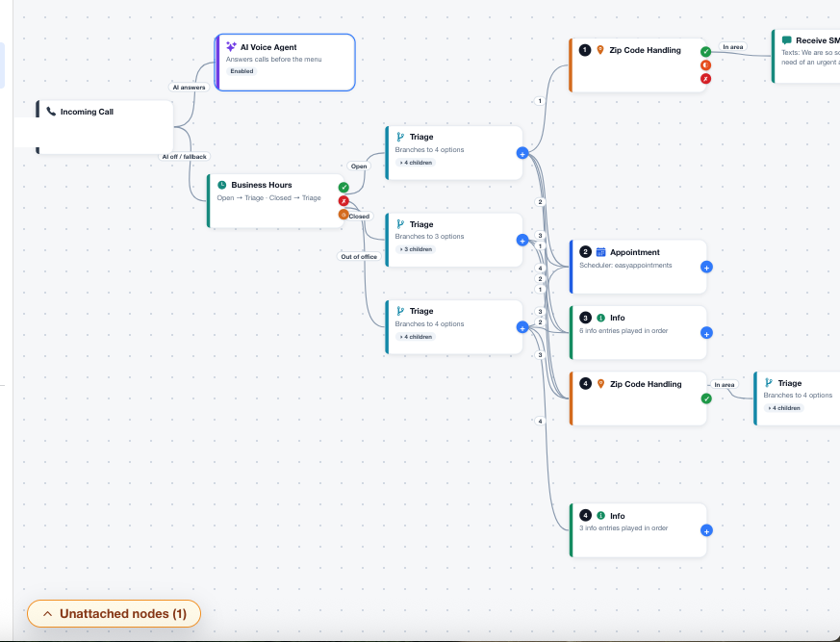Select the AI Voice Agent node
Screen dimensions: 840x642
(285, 63)
